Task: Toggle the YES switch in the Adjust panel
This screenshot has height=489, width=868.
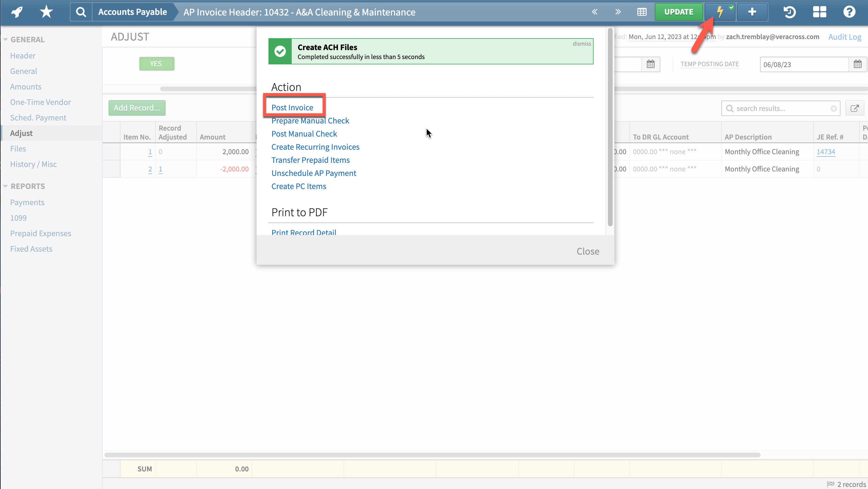Action: tap(156, 63)
